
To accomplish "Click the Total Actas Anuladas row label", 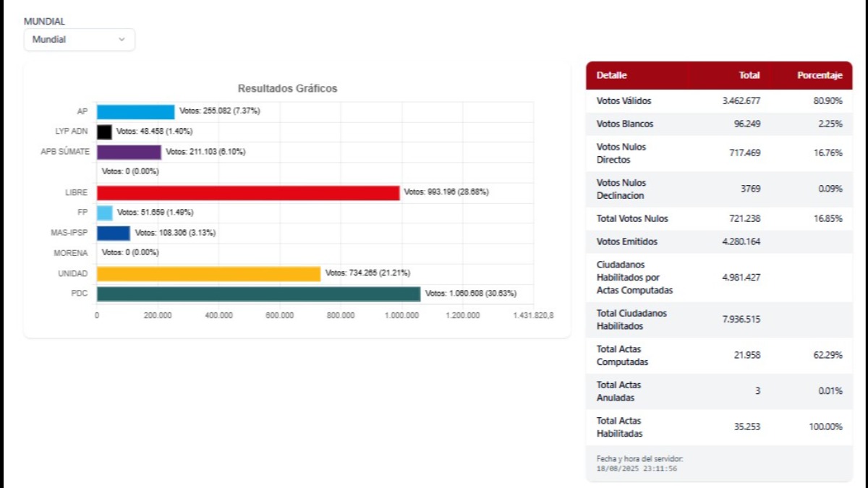I will tap(619, 392).
